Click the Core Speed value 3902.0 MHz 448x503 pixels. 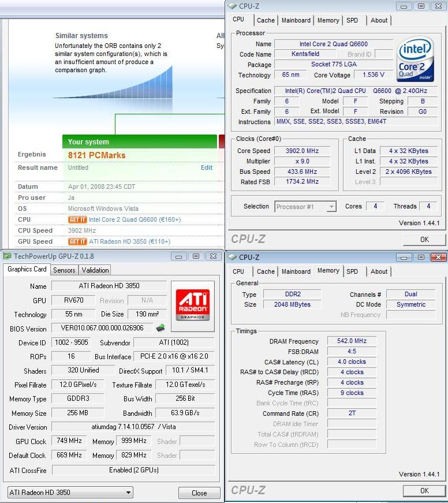coord(302,151)
